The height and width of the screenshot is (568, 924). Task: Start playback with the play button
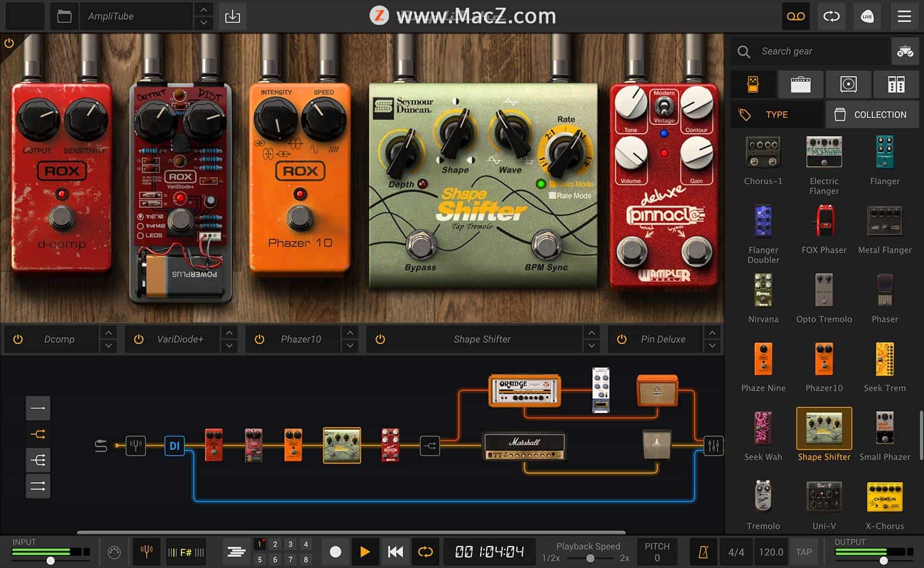coord(365,551)
